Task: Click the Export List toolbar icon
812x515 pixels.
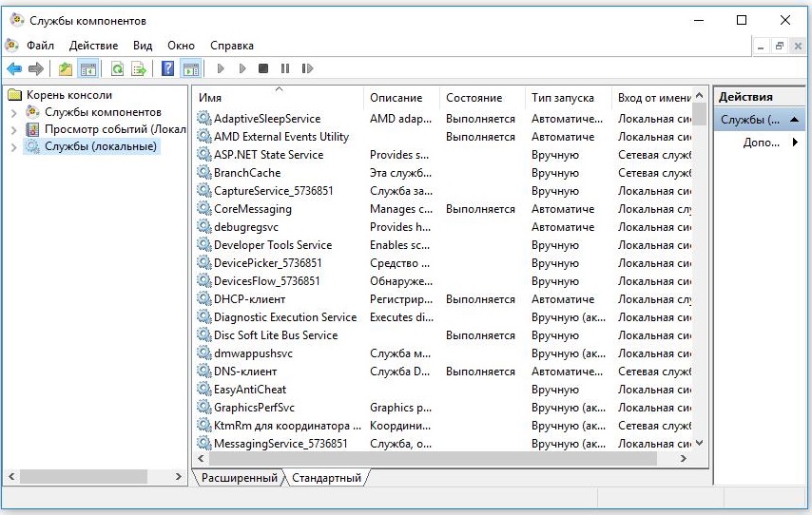Action: coord(139,68)
